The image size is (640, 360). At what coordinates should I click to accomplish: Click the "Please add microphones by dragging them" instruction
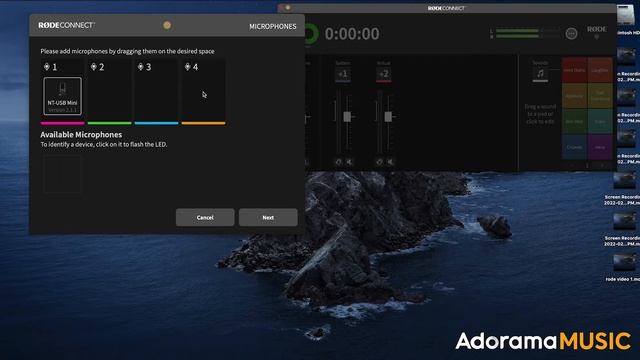pos(127,51)
